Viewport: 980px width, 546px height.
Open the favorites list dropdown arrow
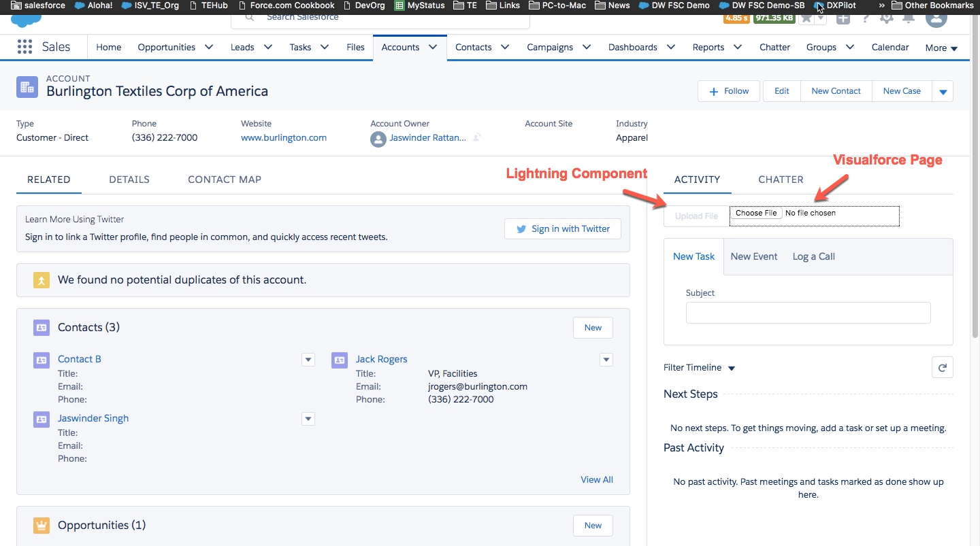click(x=821, y=18)
